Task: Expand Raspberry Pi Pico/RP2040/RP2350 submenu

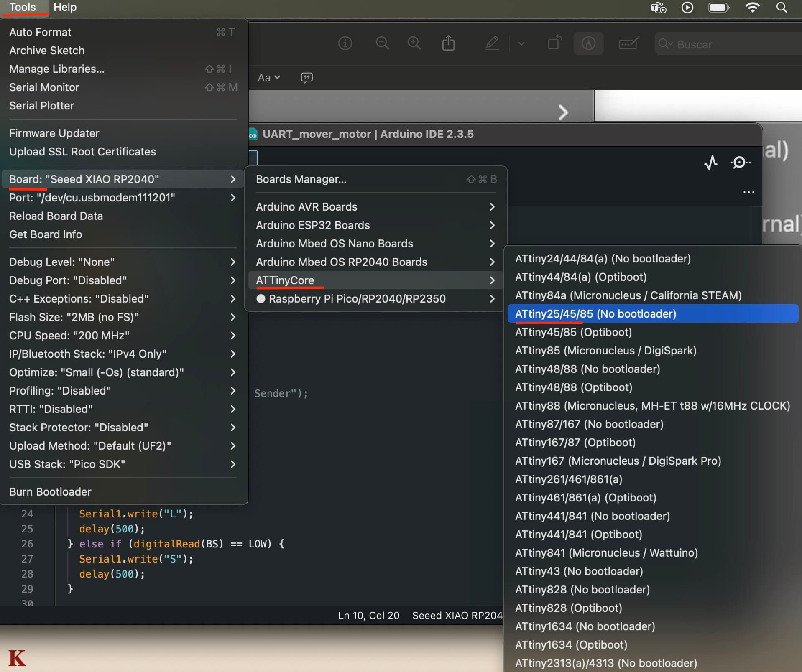Action: (376, 299)
